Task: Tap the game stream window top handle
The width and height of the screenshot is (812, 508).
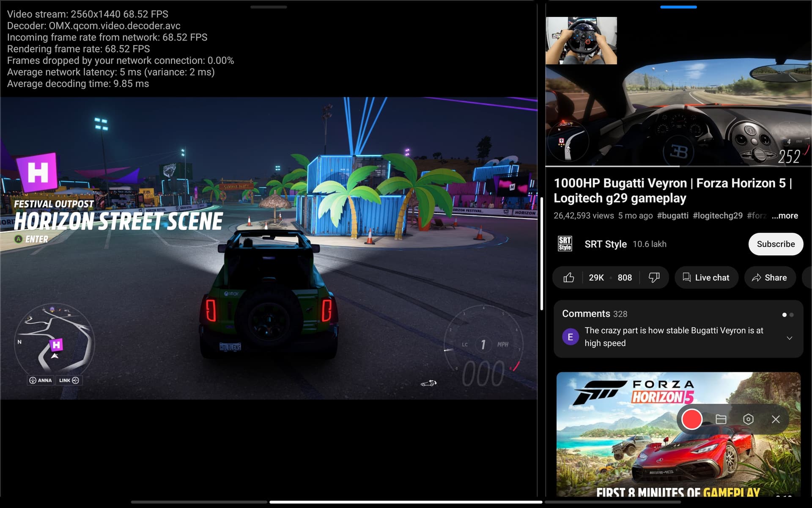Action: click(x=269, y=7)
